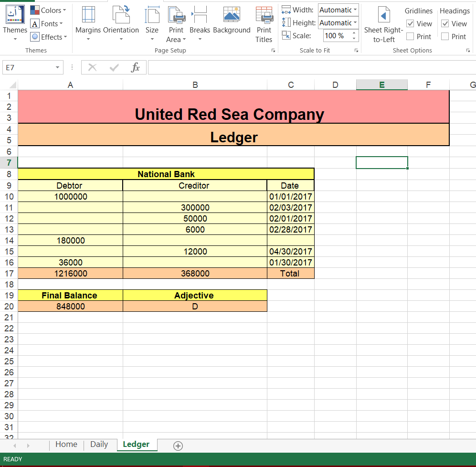476x467 pixels.
Task: Open Themes dropdown arrow
Action: click(15, 39)
